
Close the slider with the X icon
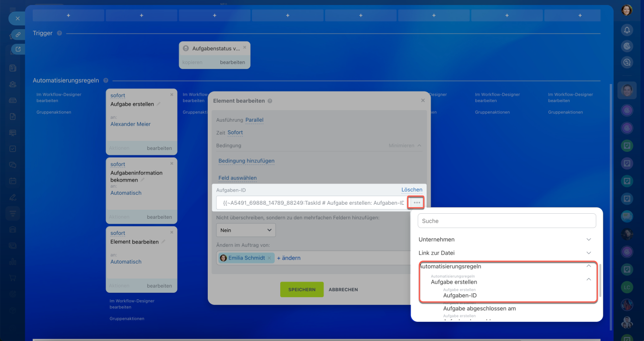pos(17,19)
